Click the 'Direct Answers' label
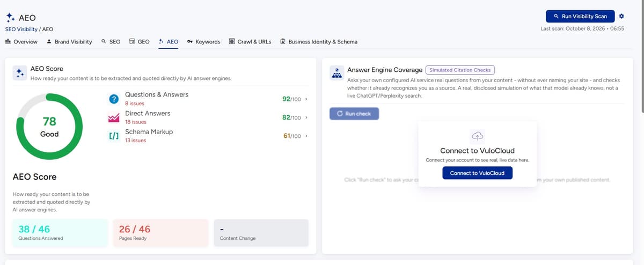The width and height of the screenshot is (644, 265). click(x=148, y=113)
